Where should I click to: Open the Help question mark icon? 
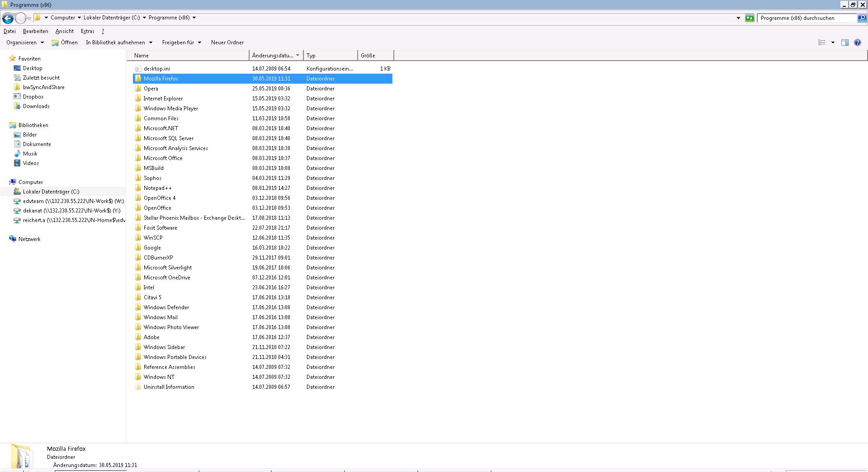(x=857, y=42)
